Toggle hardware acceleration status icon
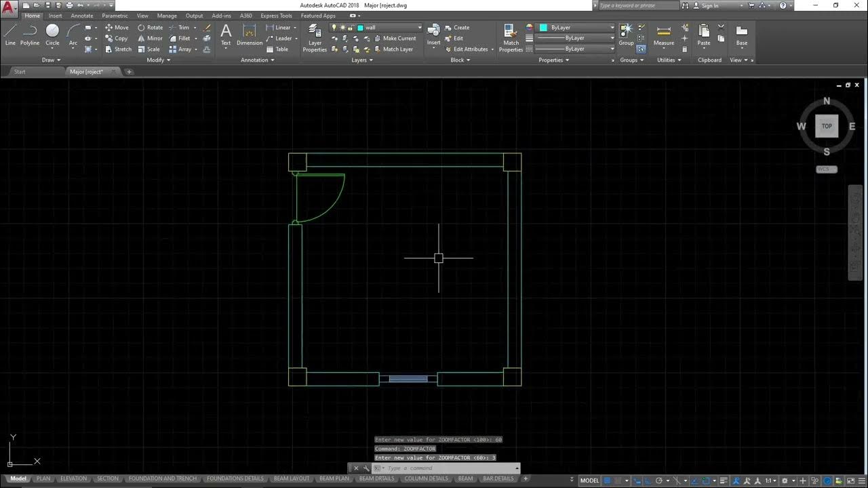The image size is (868, 488). (x=827, y=481)
